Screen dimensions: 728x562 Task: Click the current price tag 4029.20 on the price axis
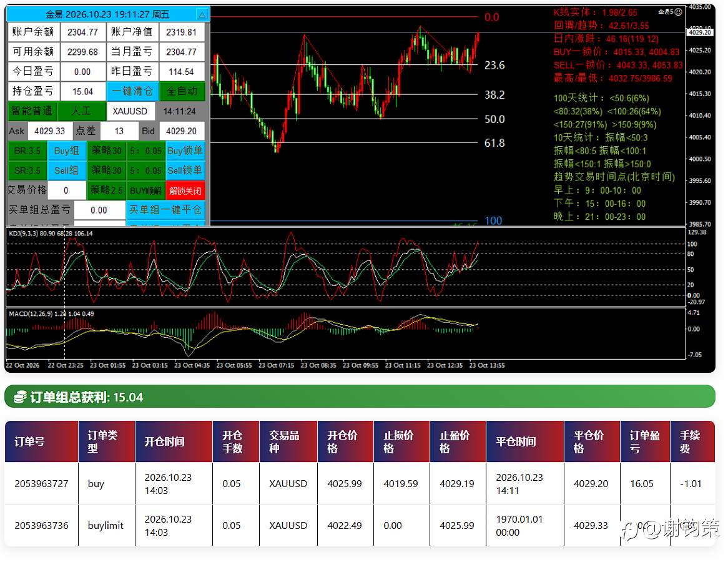[700, 32]
